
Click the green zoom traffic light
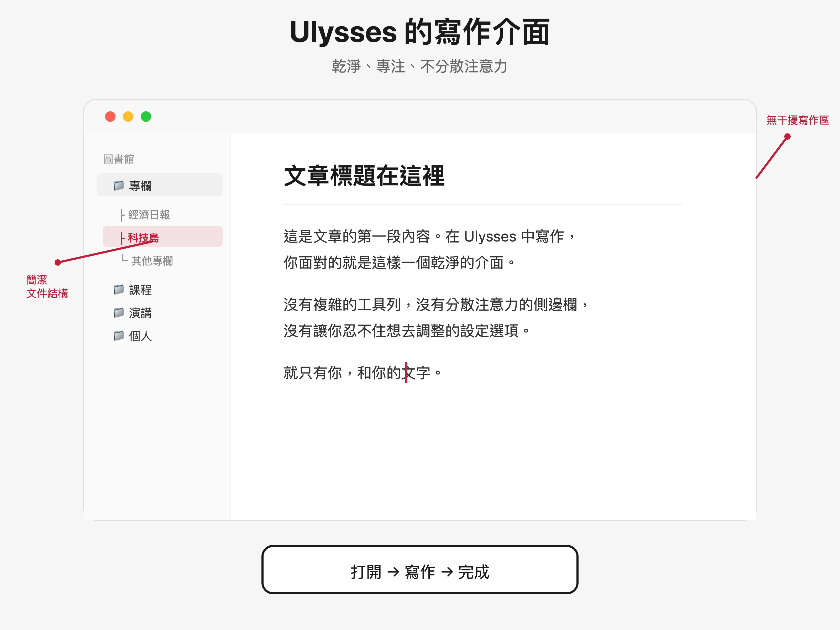pyautogui.click(x=146, y=117)
